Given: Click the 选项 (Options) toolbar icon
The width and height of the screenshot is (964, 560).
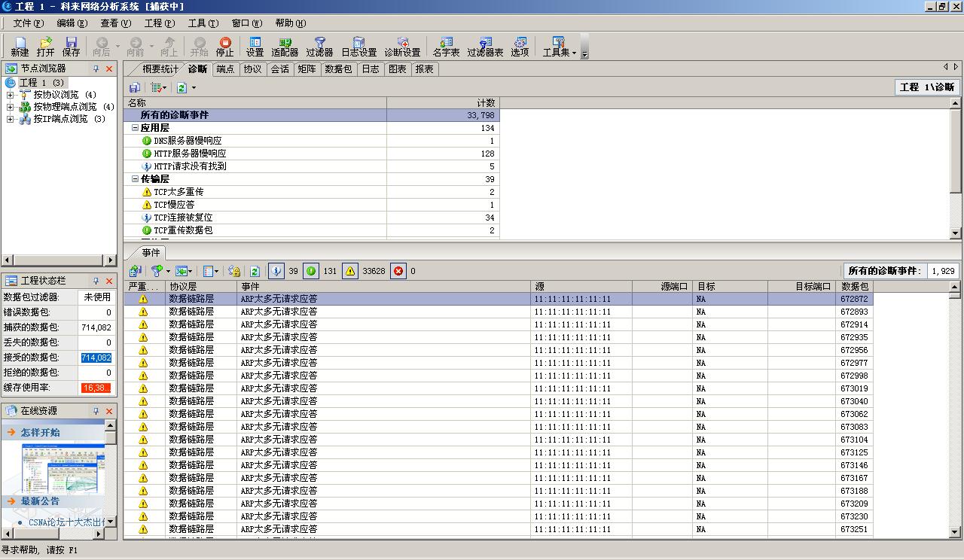Looking at the screenshot, I should [x=520, y=47].
